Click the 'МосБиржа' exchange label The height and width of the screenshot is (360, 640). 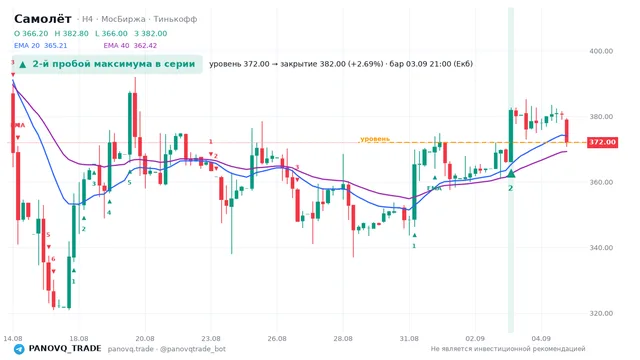coord(123,19)
